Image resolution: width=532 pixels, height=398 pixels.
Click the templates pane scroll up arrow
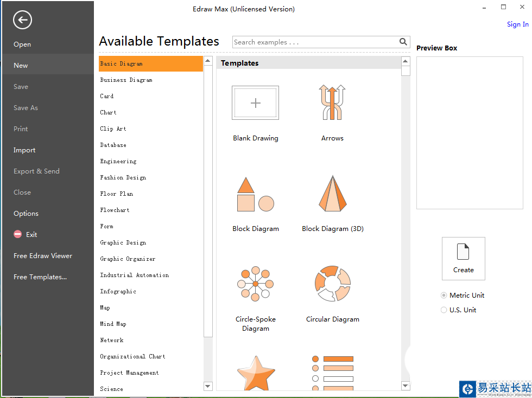click(406, 61)
